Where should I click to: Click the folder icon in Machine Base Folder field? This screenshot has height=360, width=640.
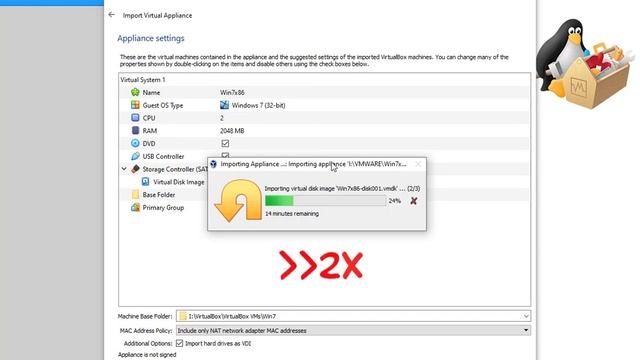183,316
